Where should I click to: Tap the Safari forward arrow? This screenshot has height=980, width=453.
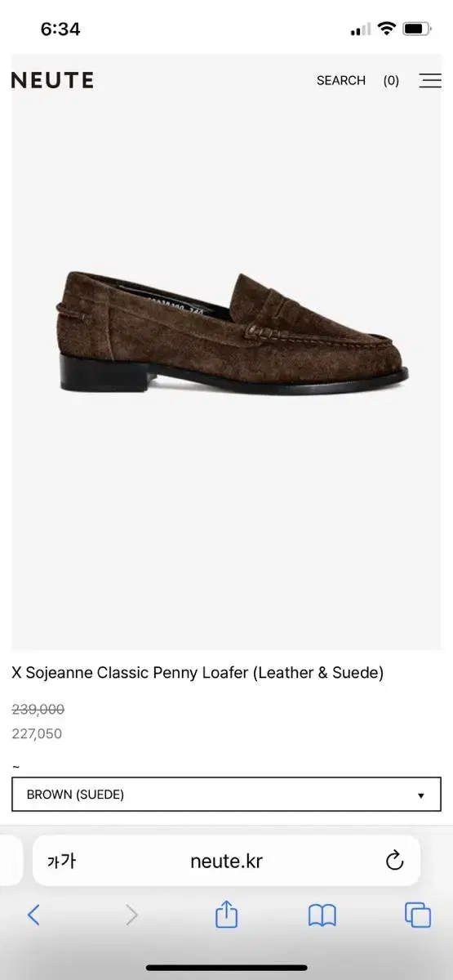click(x=131, y=915)
